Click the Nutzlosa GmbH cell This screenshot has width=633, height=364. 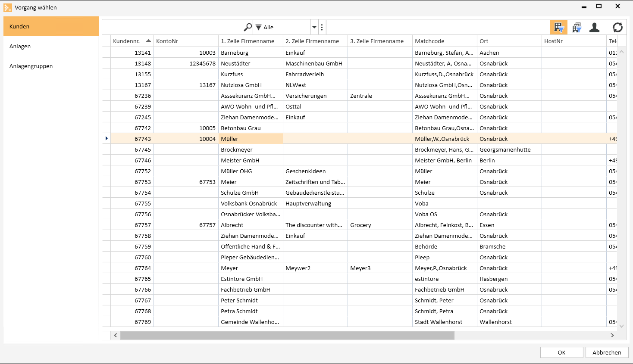[x=251, y=85]
